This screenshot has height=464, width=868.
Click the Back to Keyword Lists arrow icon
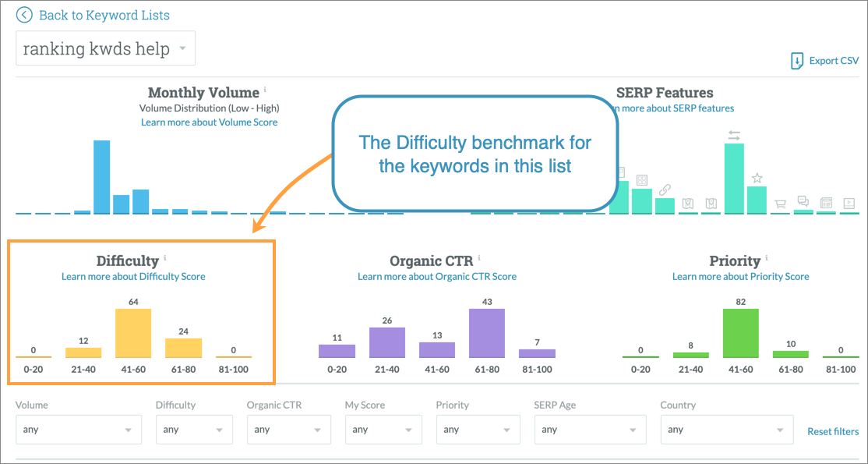point(25,15)
